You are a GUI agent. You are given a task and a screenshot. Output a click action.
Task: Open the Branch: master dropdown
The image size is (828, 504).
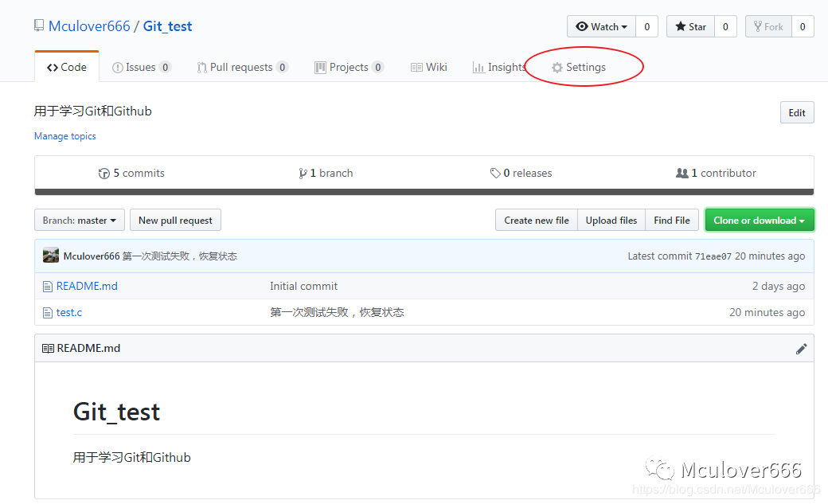79,220
